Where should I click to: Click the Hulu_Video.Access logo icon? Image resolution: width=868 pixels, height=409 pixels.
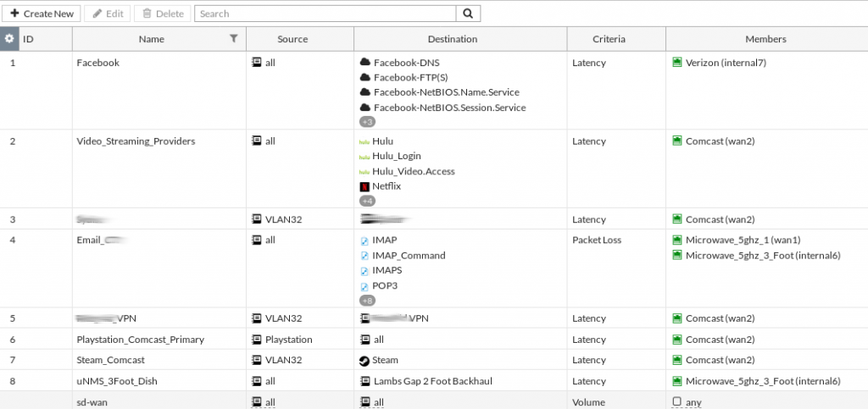point(364,172)
